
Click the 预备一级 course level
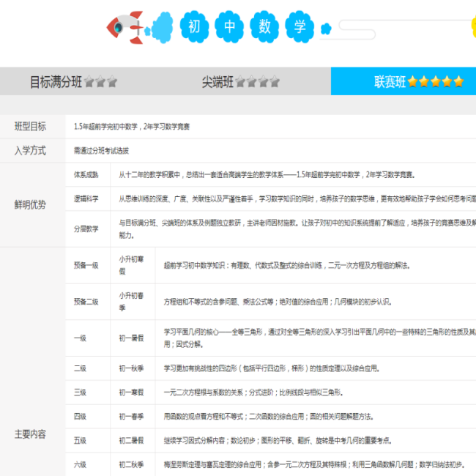86,265
